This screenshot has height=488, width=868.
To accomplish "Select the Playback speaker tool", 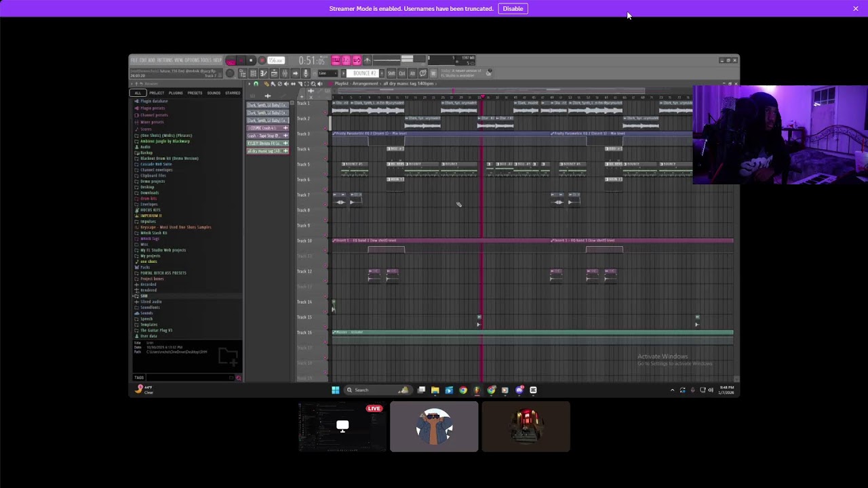I will coord(319,83).
